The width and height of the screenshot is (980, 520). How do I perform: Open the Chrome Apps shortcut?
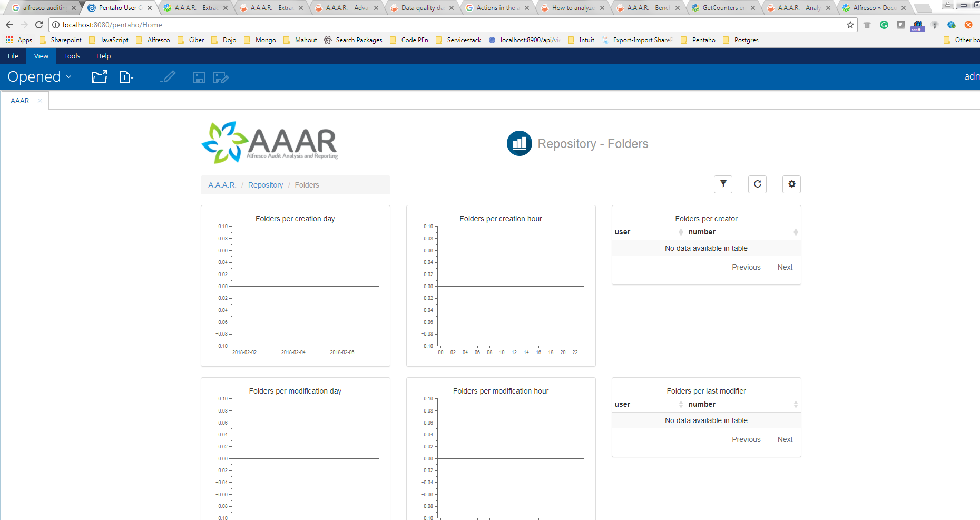[19, 40]
